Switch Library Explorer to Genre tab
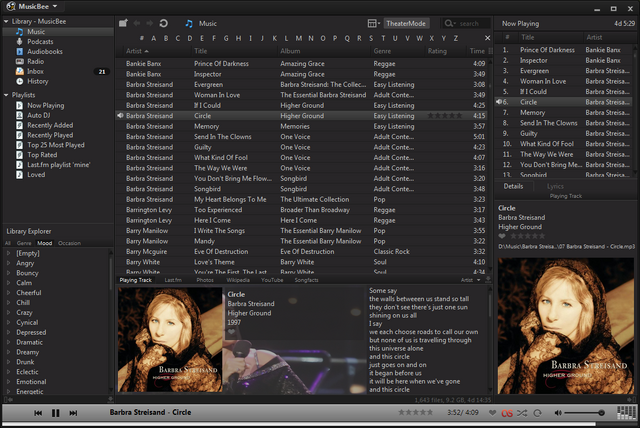This screenshot has height=428, width=640. [x=24, y=243]
